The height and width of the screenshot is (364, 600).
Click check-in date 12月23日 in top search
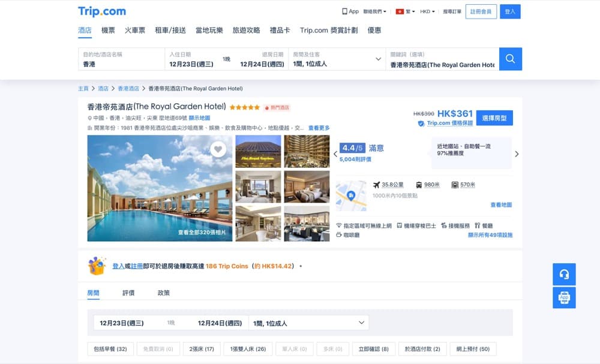click(191, 64)
